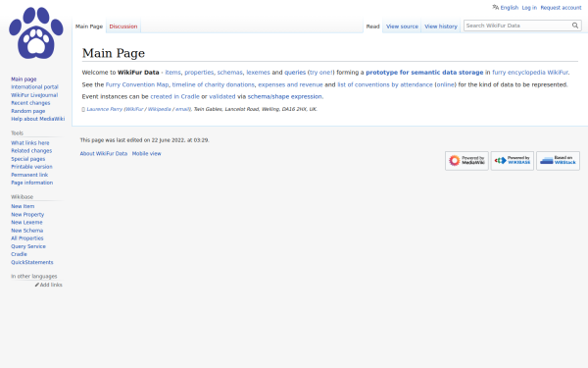
Task: Create a New Schema
Action: pyautogui.click(x=27, y=231)
